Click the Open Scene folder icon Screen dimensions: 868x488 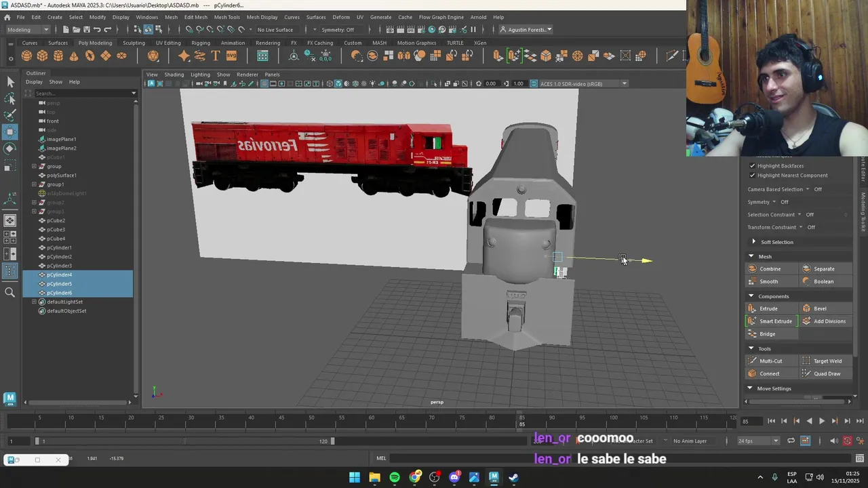(76, 29)
